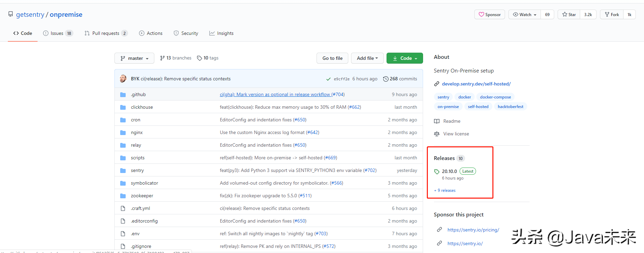The width and height of the screenshot is (644, 253).
Task: Click the stargazers count 3.2k
Action: pos(588,14)
